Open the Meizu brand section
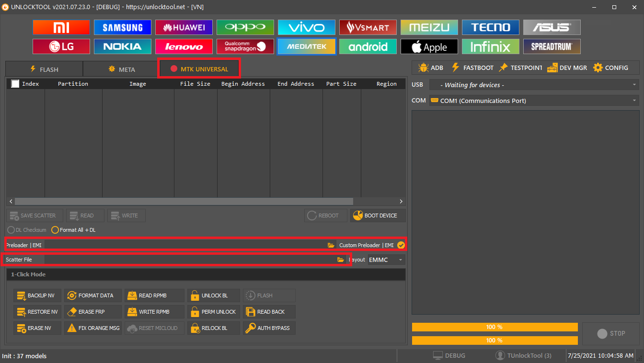Viewport: 644px width, 363px height. coord(429,27)
